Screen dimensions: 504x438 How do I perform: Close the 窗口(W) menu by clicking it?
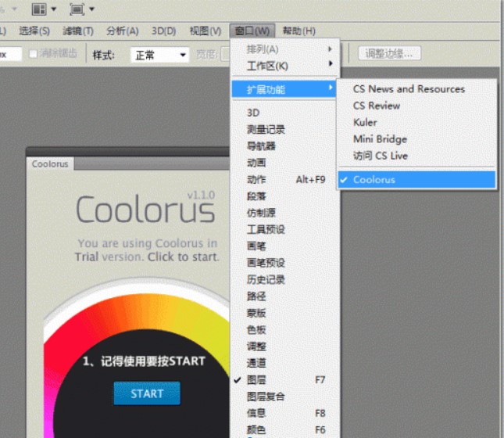[x=252, y=31]
